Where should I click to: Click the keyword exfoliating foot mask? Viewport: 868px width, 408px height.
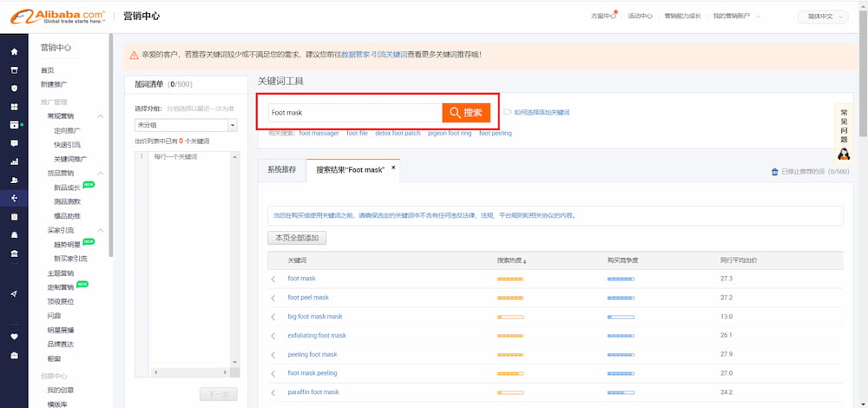pyautogui.click(x=317, y=335)
